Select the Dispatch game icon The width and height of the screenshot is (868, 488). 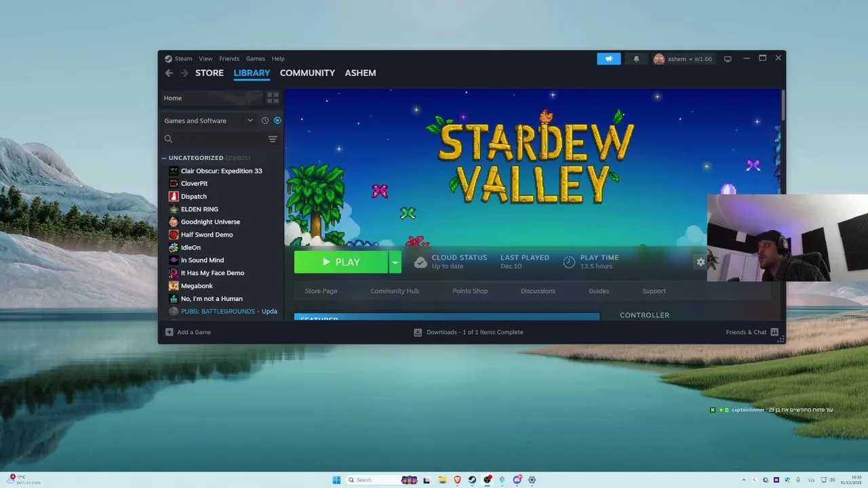tap(174, 197)
